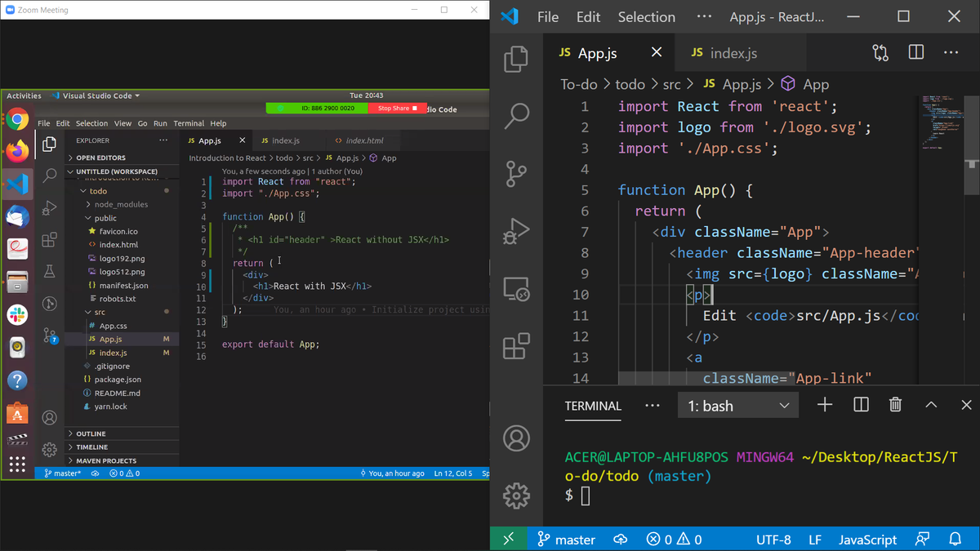This screenshot has width=980, height=551.
Task: Open Selection menu in right VS Code
Action: tap(646, 17)
